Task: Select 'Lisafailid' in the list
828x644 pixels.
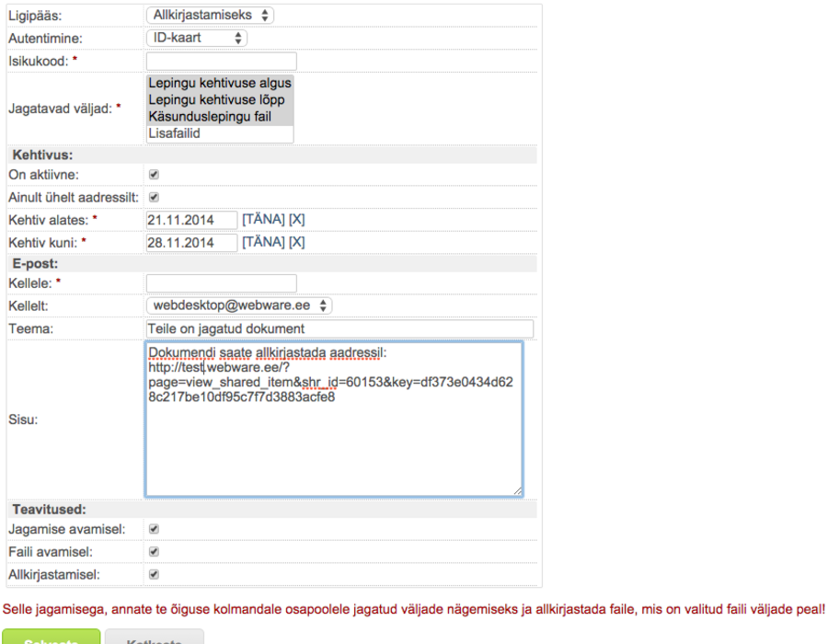Action: pos(220,133)
